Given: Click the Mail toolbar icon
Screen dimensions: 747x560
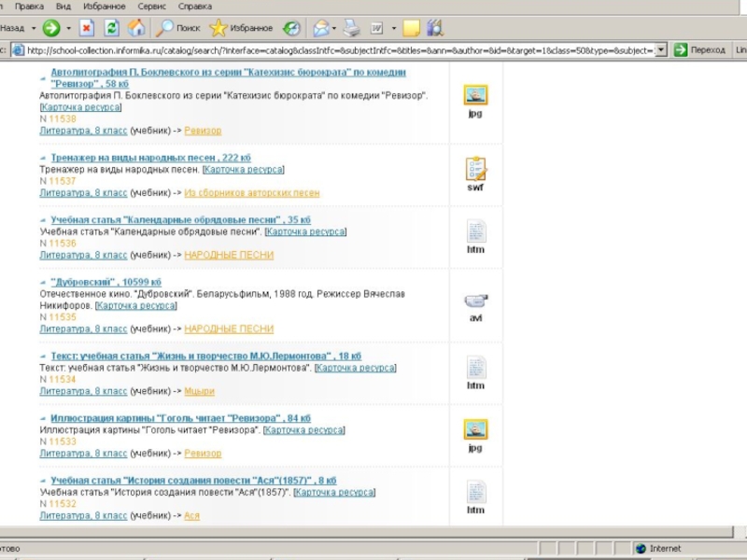Looking at the screenshot, I should tap(320, 28).
